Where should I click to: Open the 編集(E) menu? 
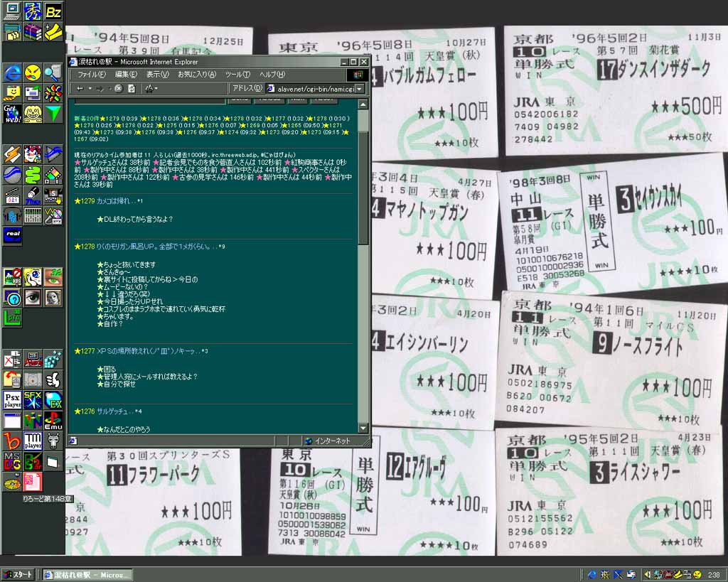[x=126, y=74]
